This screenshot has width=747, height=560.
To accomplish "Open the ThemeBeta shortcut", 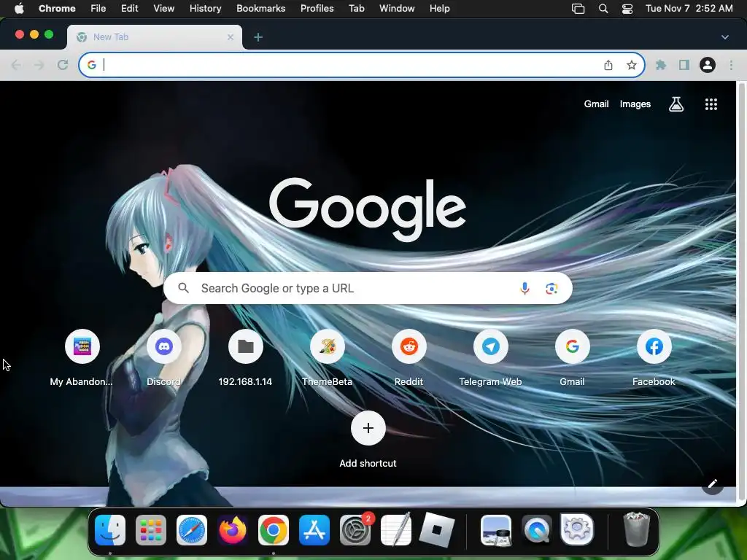I will (x=328, y=357).
